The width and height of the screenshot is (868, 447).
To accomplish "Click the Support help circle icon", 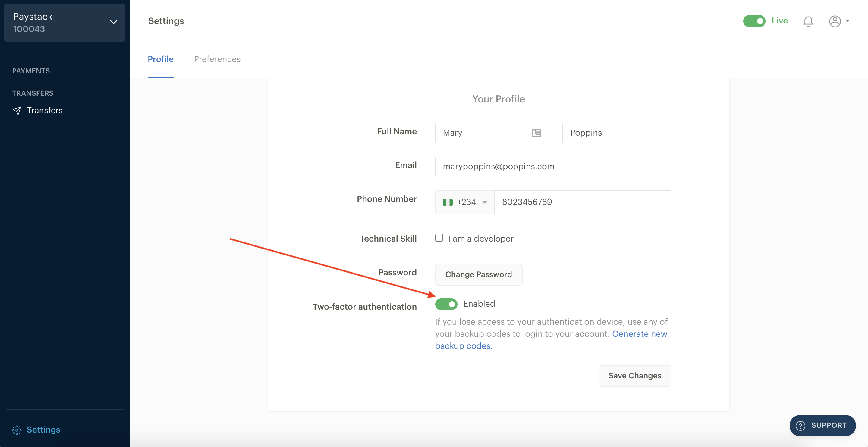I will coord(802,424).
